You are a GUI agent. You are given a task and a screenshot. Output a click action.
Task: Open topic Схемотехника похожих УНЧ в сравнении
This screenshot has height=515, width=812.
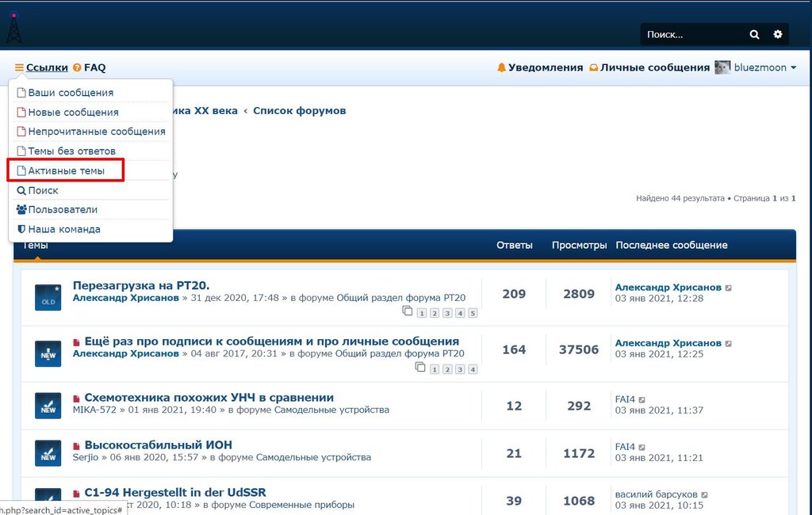[x=209, y=398]
